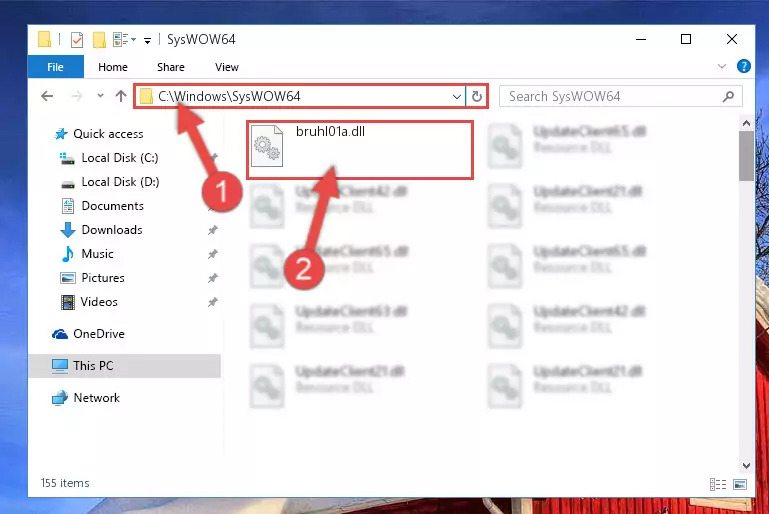This screenshot has height=514, width=769.
Task: Click the Music note icon in sidebar
Action: click(x=68, y=254)
